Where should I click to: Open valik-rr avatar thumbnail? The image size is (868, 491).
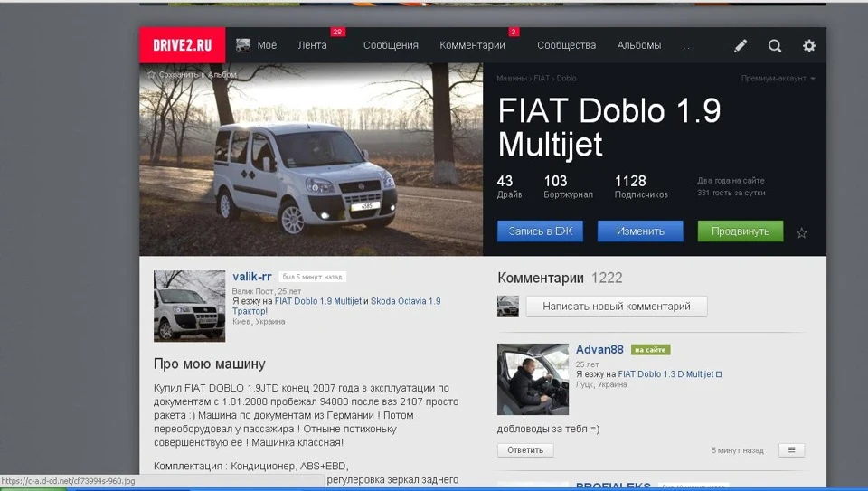pyautogui.click(x=189, y=306)
